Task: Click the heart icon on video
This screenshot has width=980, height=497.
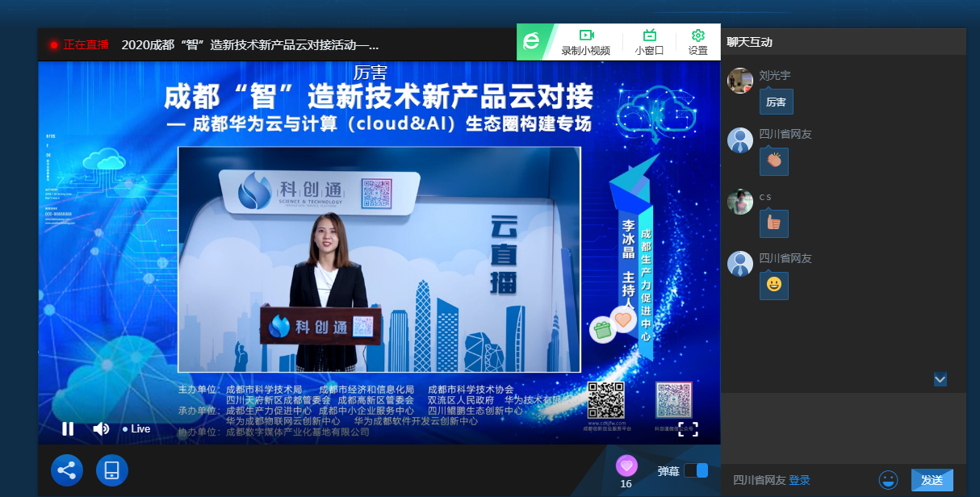Action: [x=624, y=319]
